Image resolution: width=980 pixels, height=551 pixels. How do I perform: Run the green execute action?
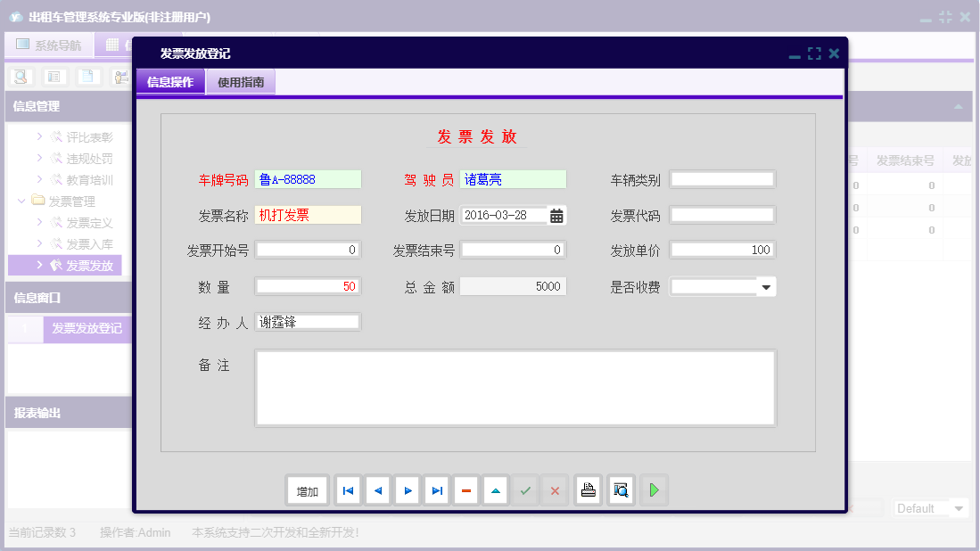coord(653,489)
